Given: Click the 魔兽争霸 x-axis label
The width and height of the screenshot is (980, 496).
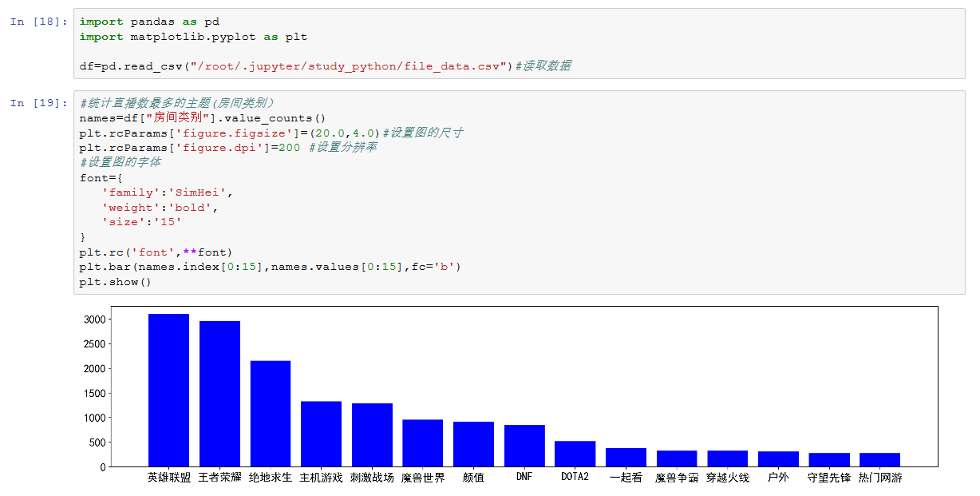Looking at the screenshot, I should tap(677, 478).
